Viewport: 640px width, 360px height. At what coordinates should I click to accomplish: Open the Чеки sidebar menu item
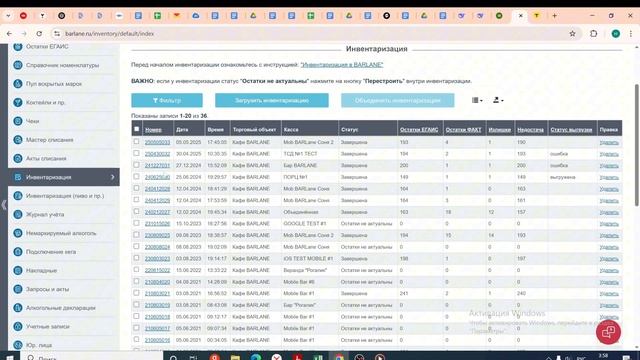coord(64,121)
